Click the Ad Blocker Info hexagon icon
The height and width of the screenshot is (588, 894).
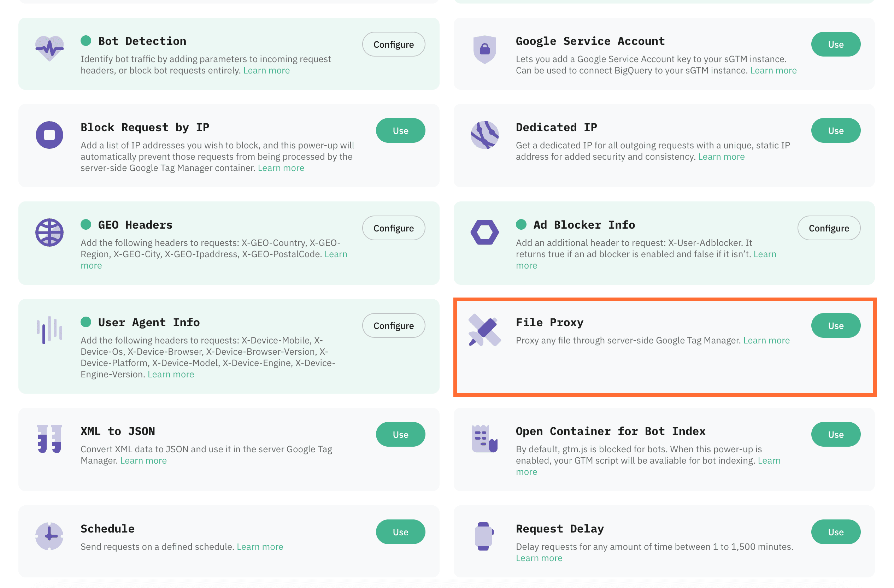click(484, 232)
